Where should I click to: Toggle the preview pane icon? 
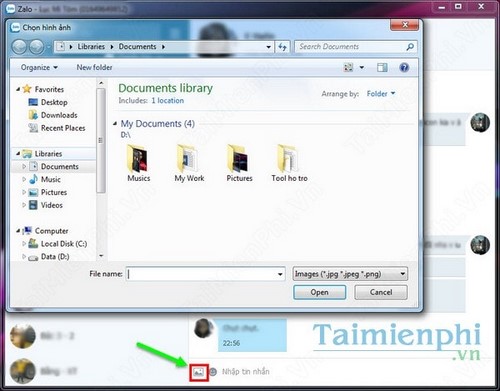[x=382, y=68]
